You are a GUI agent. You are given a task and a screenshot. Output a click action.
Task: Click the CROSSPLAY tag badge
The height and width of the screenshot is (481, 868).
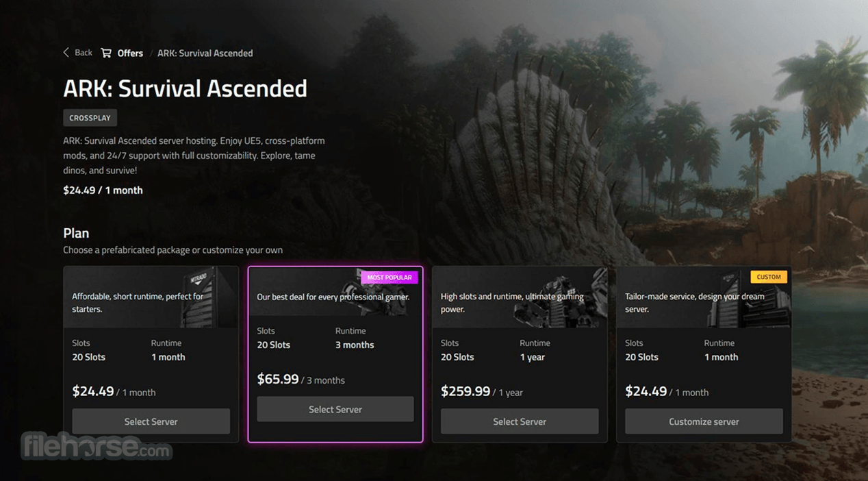(x=90, y=118)
